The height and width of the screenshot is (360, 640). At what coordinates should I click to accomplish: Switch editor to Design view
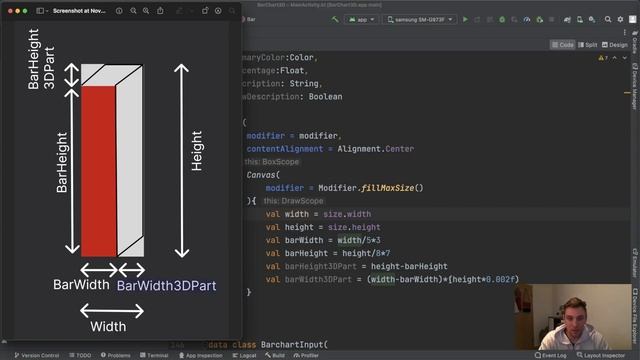pos(615,45)
